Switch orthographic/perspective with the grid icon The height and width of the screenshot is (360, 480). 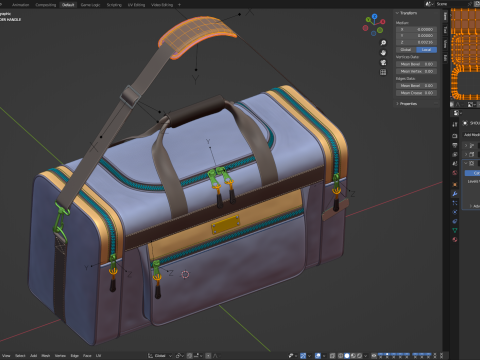(383, 72)
